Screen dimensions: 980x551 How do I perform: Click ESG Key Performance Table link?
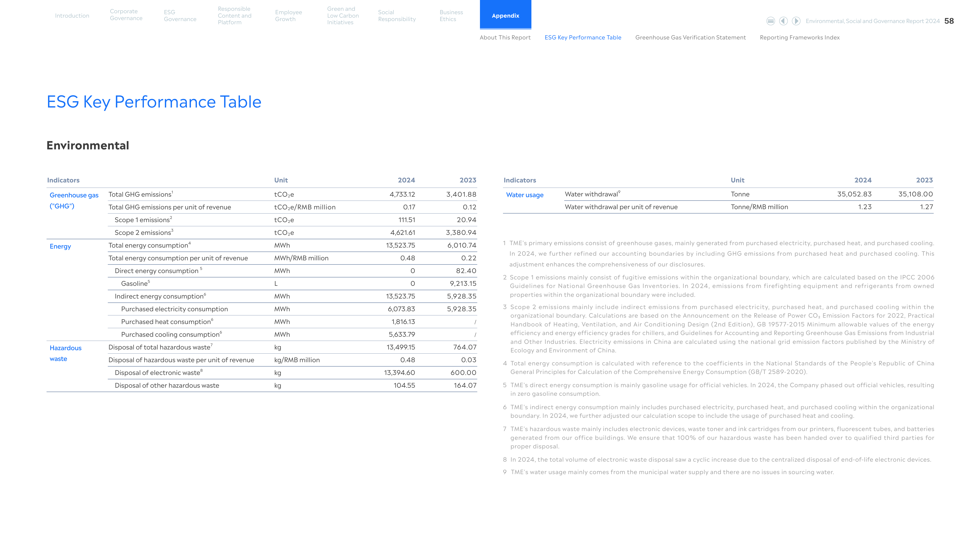click(x=583, y=37)
